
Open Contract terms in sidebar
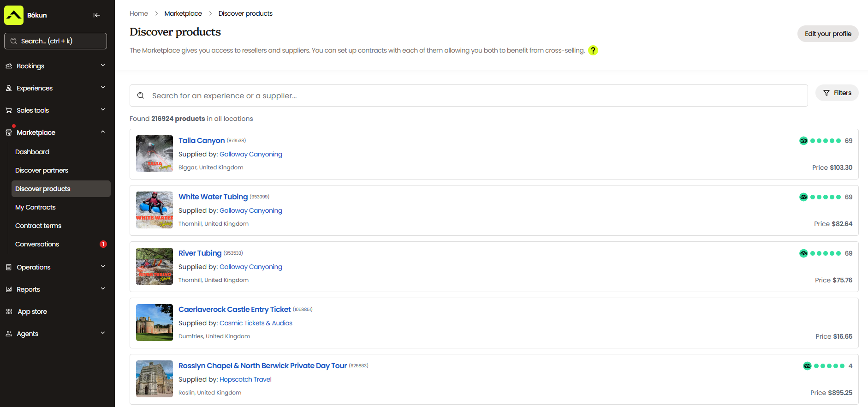point(38,226)
